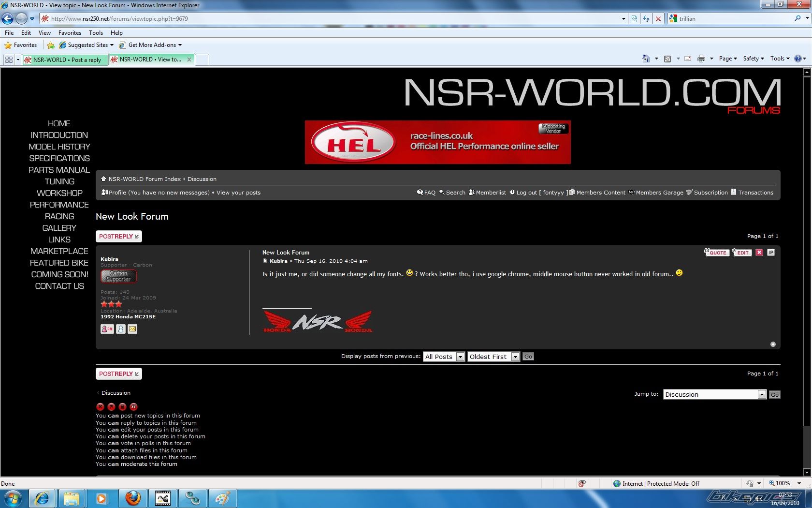Expand the Page menu dropdown
The width and height of the screenshot is (812, 508).
728,59
